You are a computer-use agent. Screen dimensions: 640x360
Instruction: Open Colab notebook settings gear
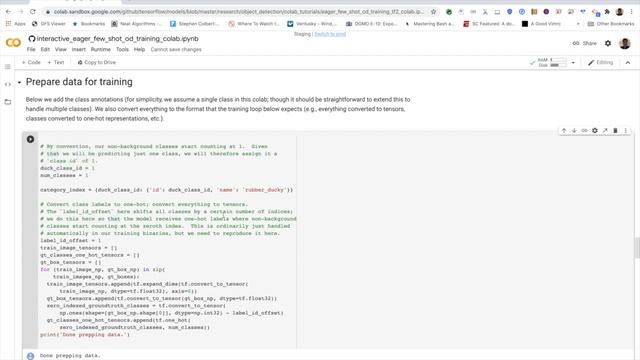click(608, 43)
